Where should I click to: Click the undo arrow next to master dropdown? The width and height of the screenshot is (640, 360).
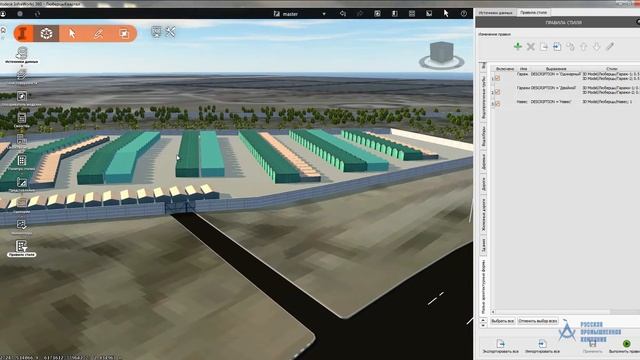(x=343, y=13)
